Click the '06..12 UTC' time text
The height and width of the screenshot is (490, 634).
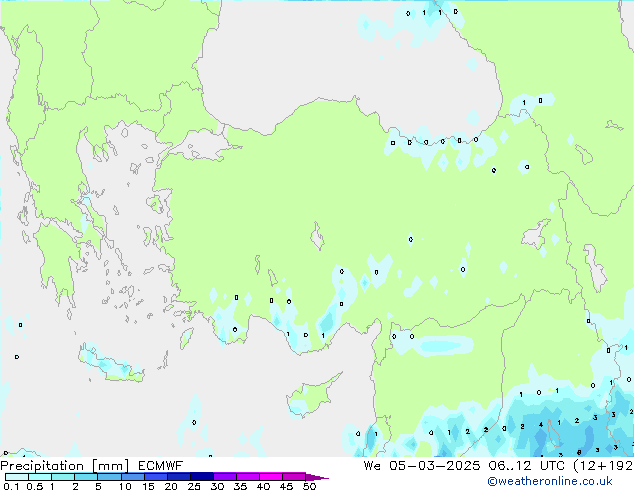click(x=526, y=466)
